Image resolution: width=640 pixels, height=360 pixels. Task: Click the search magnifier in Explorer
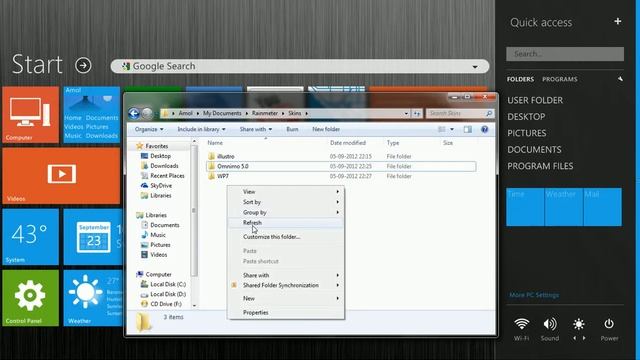click(x=489, y=113)
